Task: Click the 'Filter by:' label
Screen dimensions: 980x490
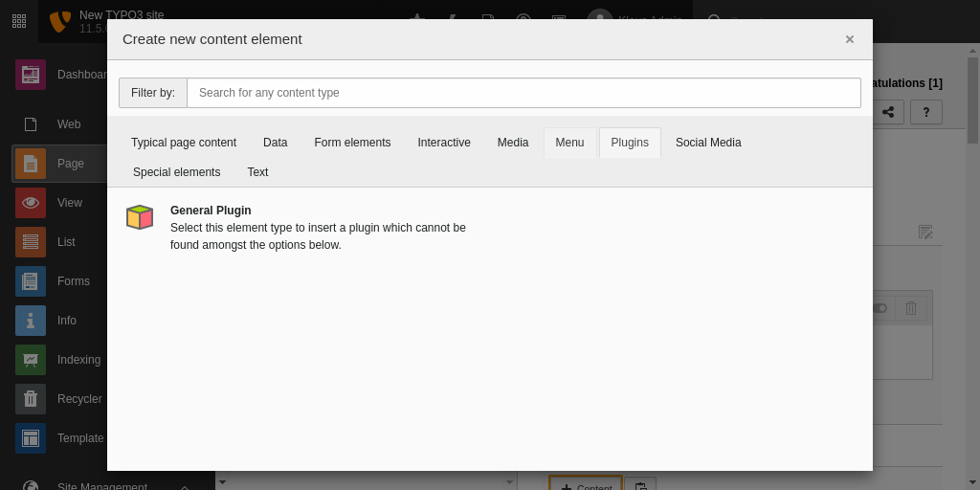Action: point(153,93)
